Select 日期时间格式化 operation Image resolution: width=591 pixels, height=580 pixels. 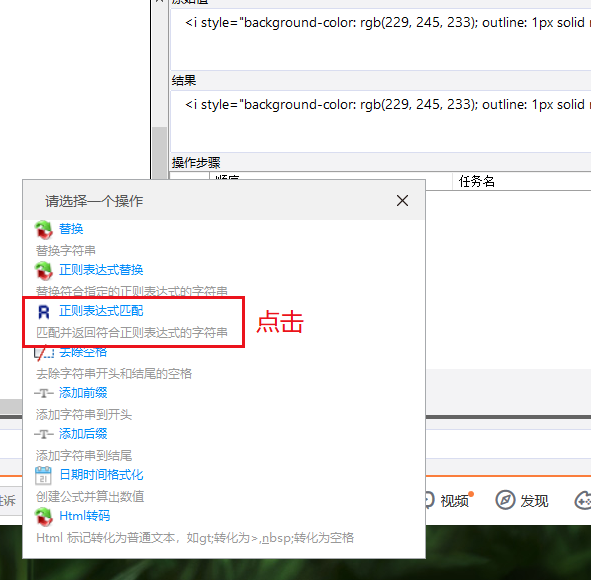[101, 475]
